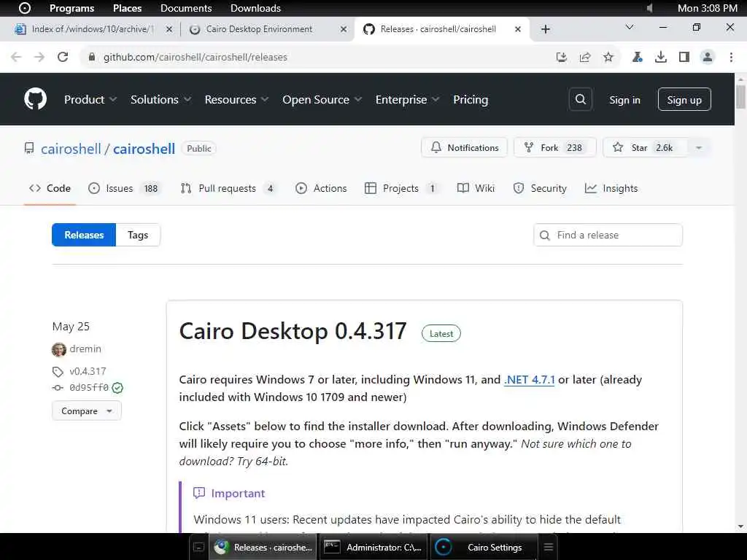Share this page icon
The height and width of the screenshot is (560, 747).
[x=585, y=57]
